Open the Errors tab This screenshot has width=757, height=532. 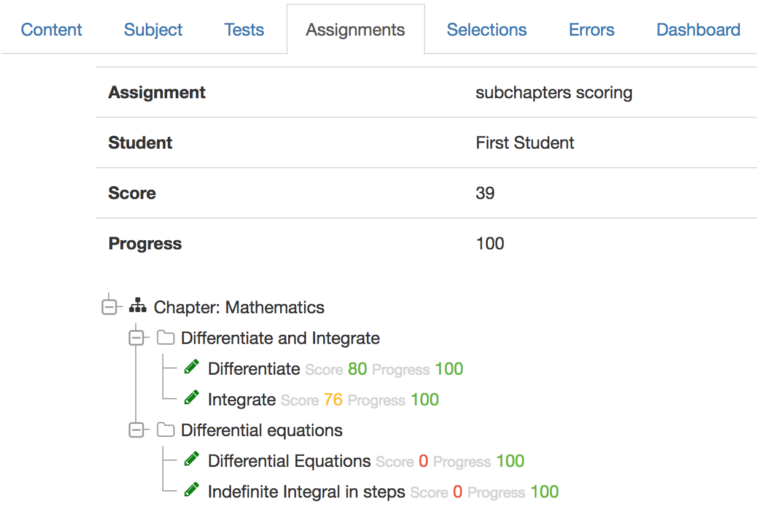pyautogui.click(x=591, y=29)
